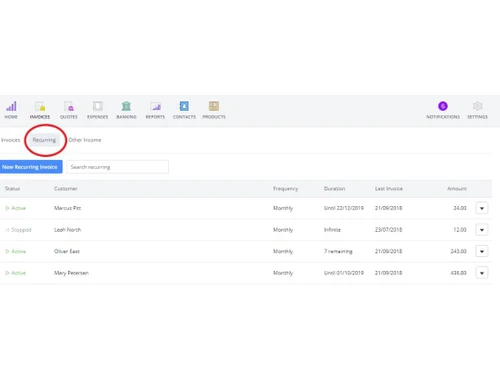Viewport: 500px width, 375px height.
Task: Open the Contacts icon
Action: (184, 106)
